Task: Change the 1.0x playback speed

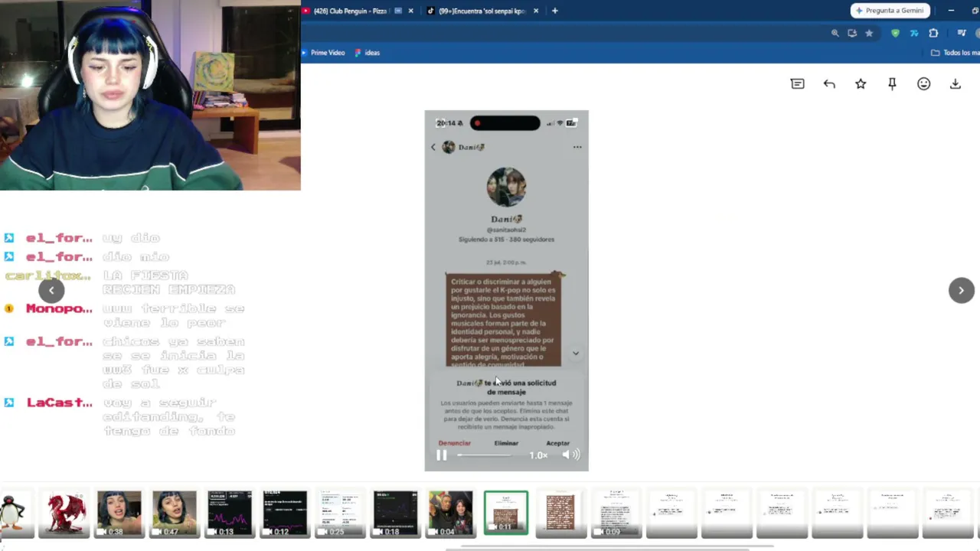Action: tap(538, 455)
